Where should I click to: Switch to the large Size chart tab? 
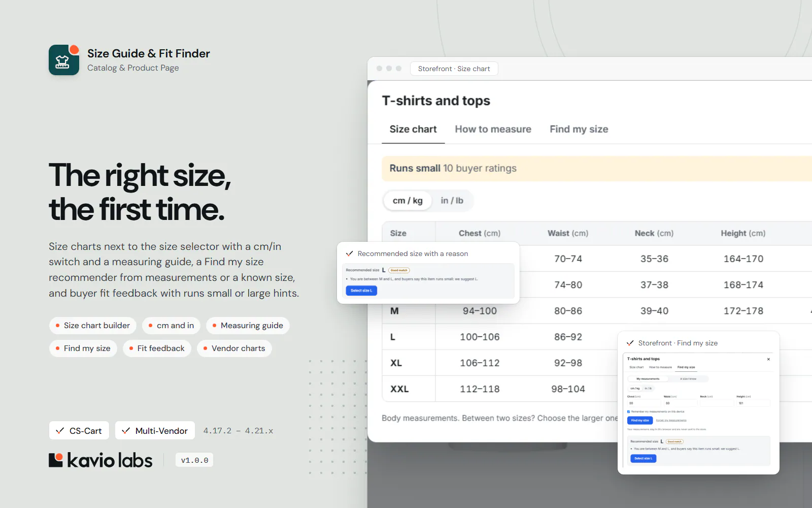[413, 129]
